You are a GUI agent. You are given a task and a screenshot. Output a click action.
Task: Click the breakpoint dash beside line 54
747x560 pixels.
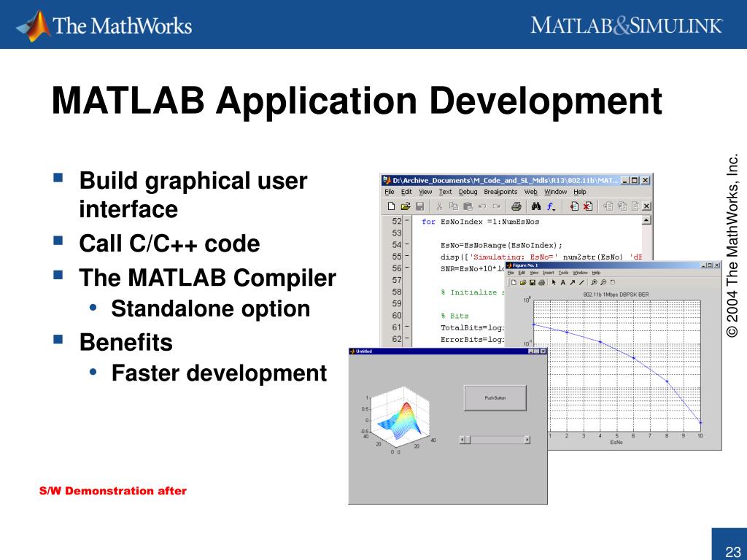click(407, 245)
